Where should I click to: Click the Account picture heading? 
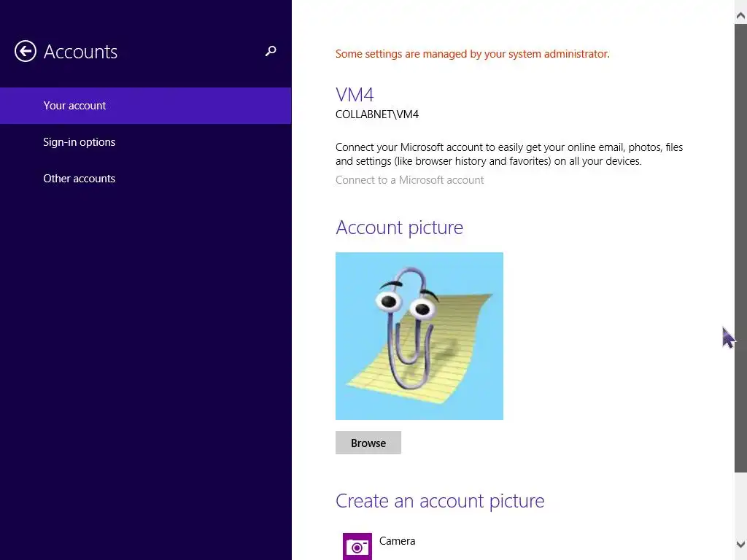[399, 227]
